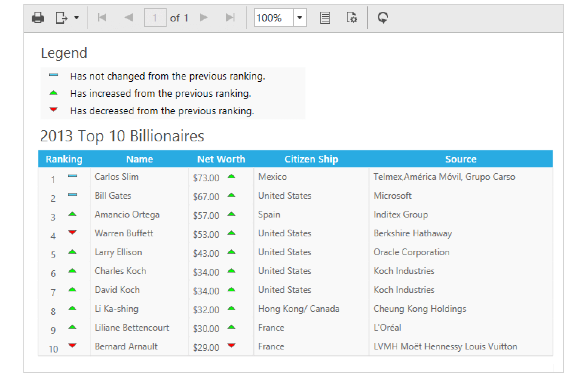Image resolution: width=588 pixels, height=377 pixels.
Task: Jump to the last page
Action: 230,18
